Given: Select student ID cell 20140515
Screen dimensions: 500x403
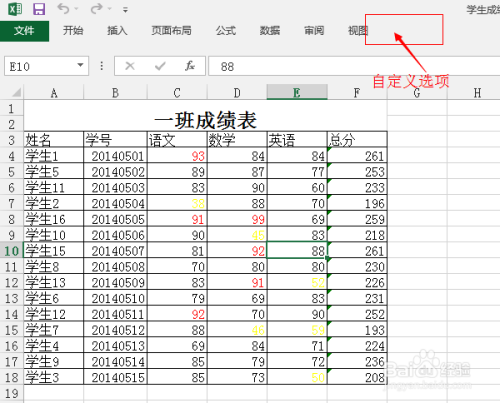Looking at the screenshot, I should coord(115,377).
